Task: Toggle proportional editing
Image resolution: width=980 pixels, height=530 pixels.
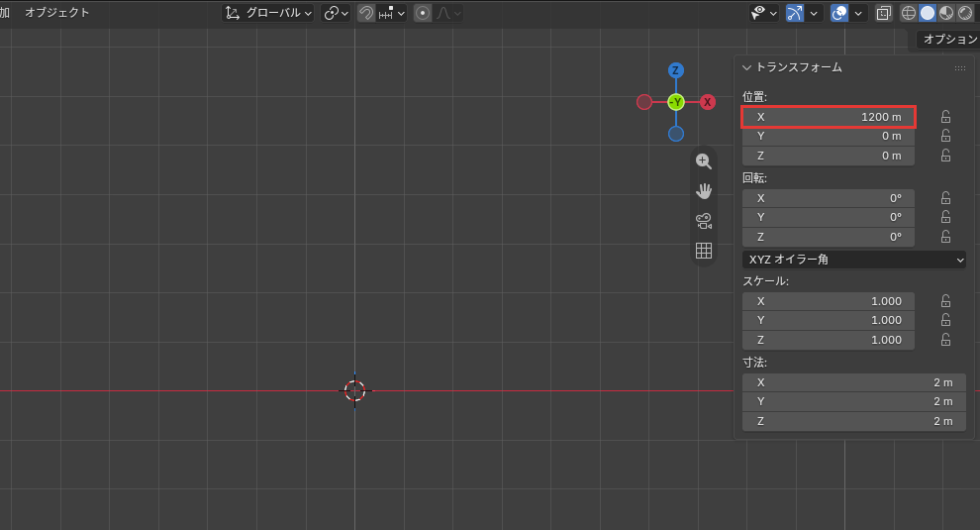Action: click(x=423, y=13)
